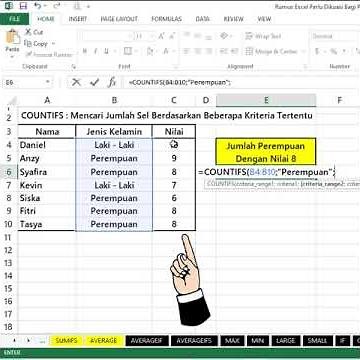The width and height of the screenshot is (360, 360).
Task: Click Increase Font Size icon
Action: (162, 36)
